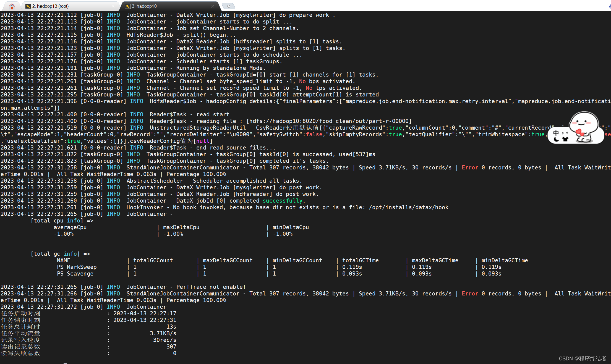The width and height of the screenshot is (611, 364).
Task: Click the red 'false' safetySwitch value
Action: 314,134
